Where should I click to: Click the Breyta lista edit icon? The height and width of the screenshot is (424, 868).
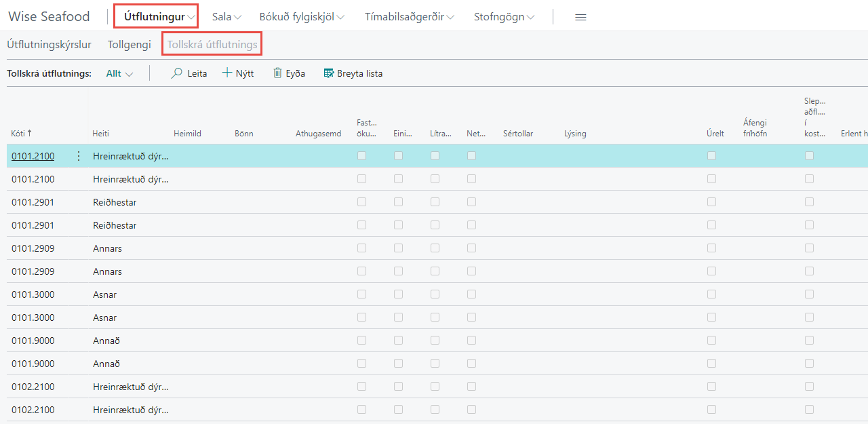pyautogui.click(x=329, y=73)
